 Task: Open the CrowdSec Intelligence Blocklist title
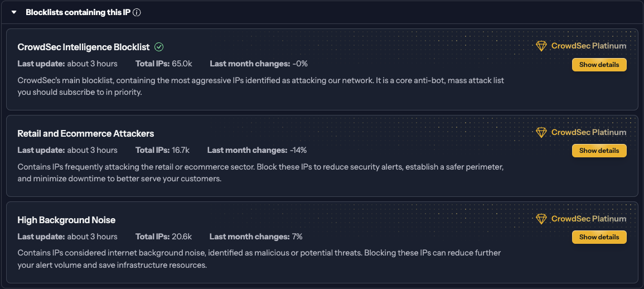tap(84, 47)
